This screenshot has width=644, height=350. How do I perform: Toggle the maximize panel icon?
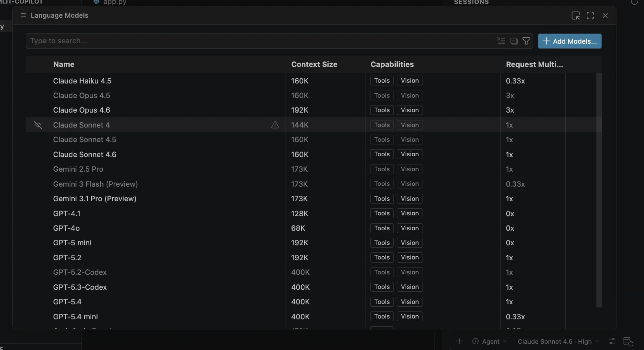click(x=590, y=16)
